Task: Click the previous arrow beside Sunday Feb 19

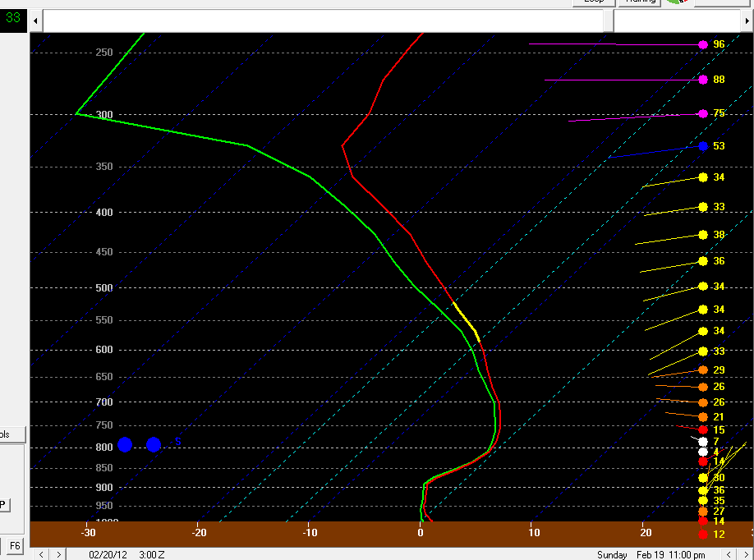Action: [x=729, y=554]
